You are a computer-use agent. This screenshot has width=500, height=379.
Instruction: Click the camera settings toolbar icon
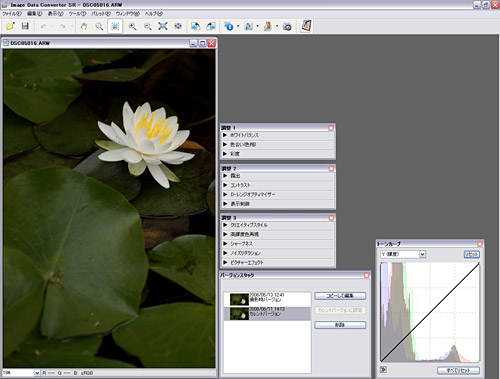coord(287,26)
